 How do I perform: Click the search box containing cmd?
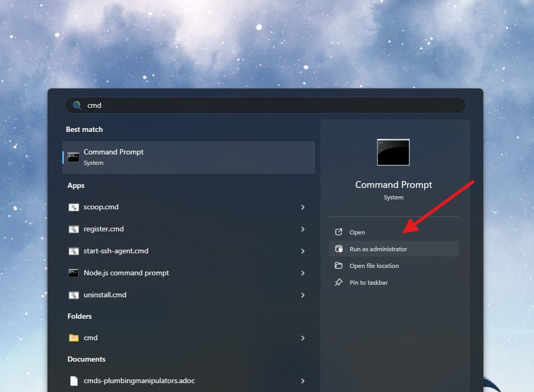265,105
